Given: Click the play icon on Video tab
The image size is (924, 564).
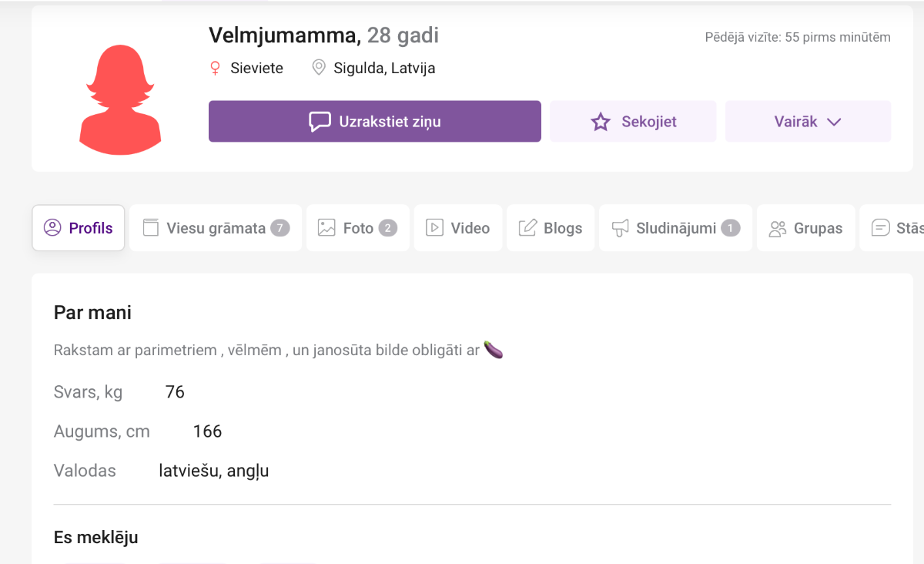Looking at the screenshot, I should coord(434,228).
